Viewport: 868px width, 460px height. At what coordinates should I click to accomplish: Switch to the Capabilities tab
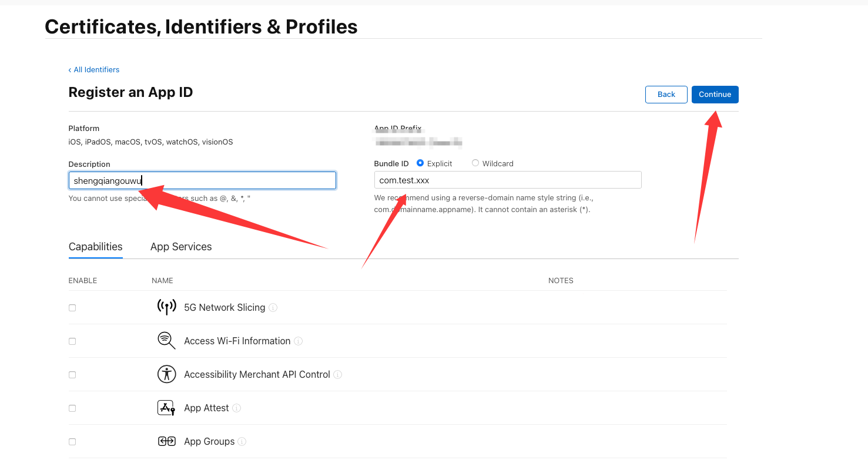pos(96,247)
